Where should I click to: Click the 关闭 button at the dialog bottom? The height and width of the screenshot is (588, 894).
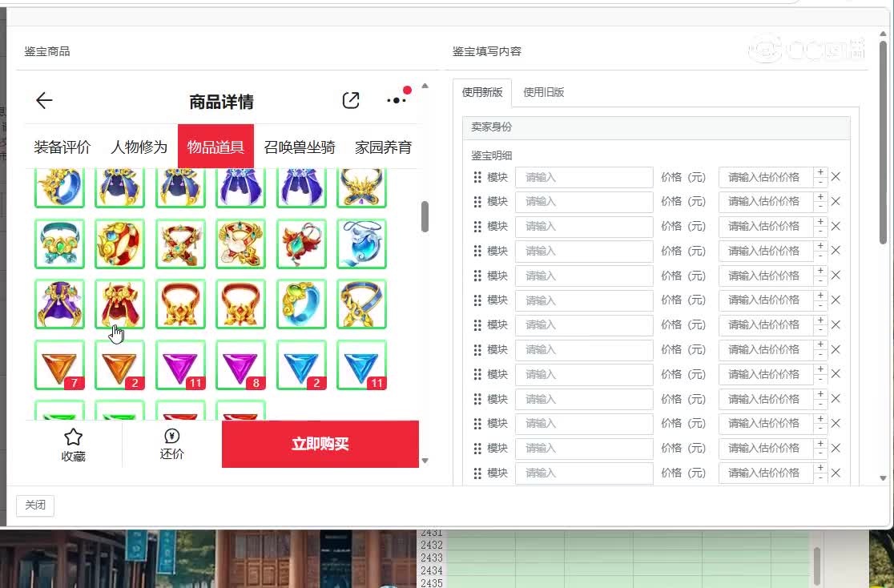(x=35, y=505)
